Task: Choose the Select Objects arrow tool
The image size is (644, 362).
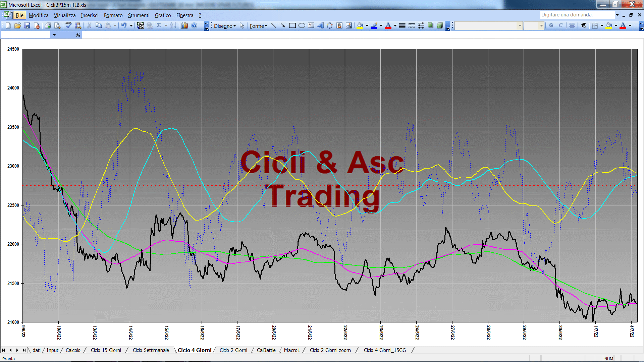Action: (242, 25)
